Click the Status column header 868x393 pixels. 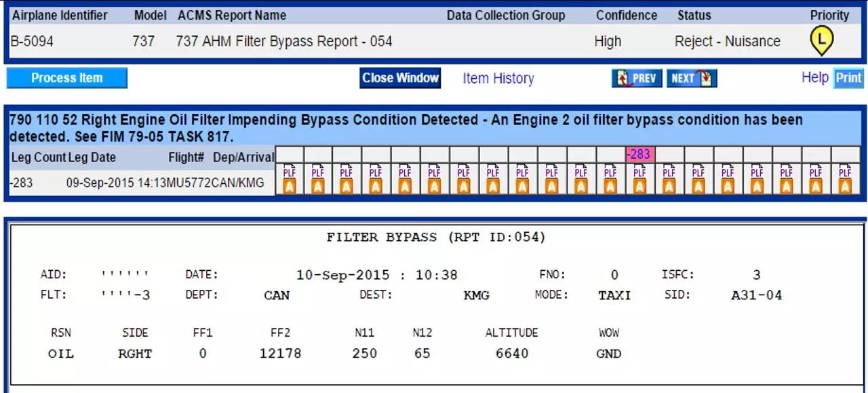click(x=694, y=15)
